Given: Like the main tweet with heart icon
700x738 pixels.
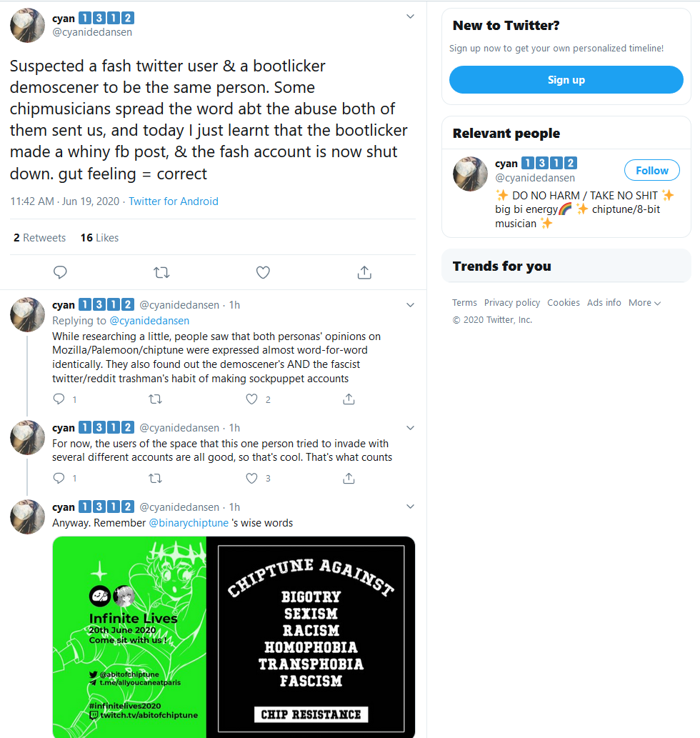Looking at the screenshot, I should pos(263,272).
